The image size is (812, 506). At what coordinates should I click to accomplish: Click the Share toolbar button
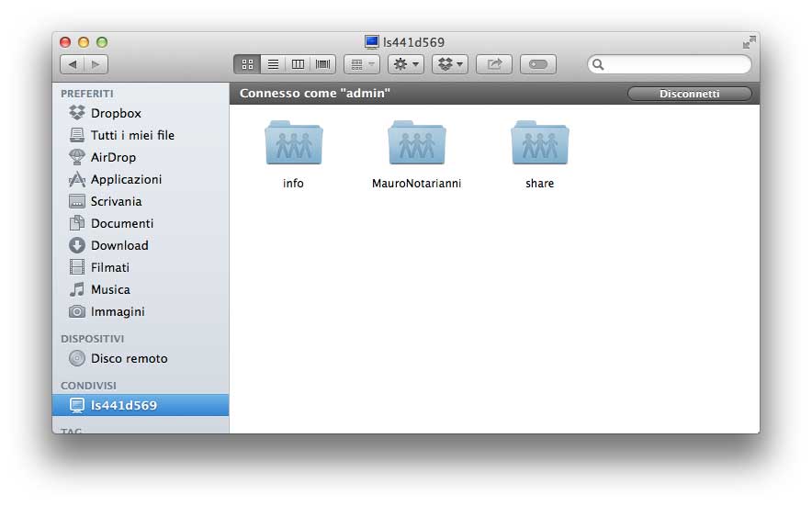point(494,64)
